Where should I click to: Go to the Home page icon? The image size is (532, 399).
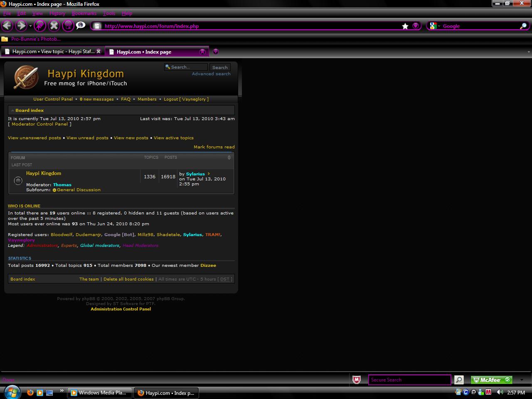point(68,26)
